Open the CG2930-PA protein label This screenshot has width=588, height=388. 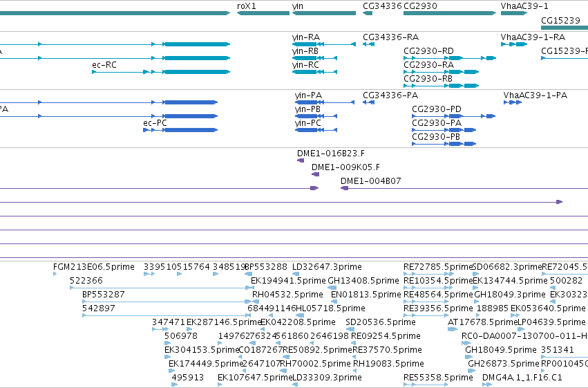tap(437, 123)
